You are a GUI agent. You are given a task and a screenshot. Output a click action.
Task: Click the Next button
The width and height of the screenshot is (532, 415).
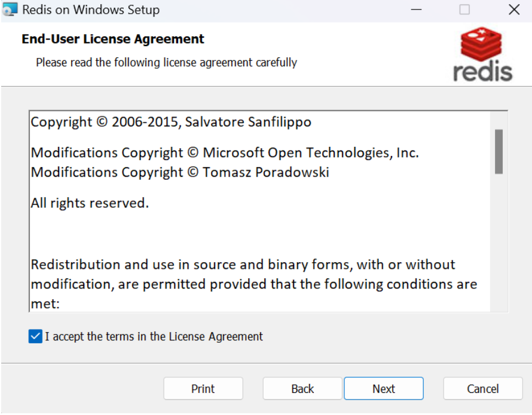[384, 389]
